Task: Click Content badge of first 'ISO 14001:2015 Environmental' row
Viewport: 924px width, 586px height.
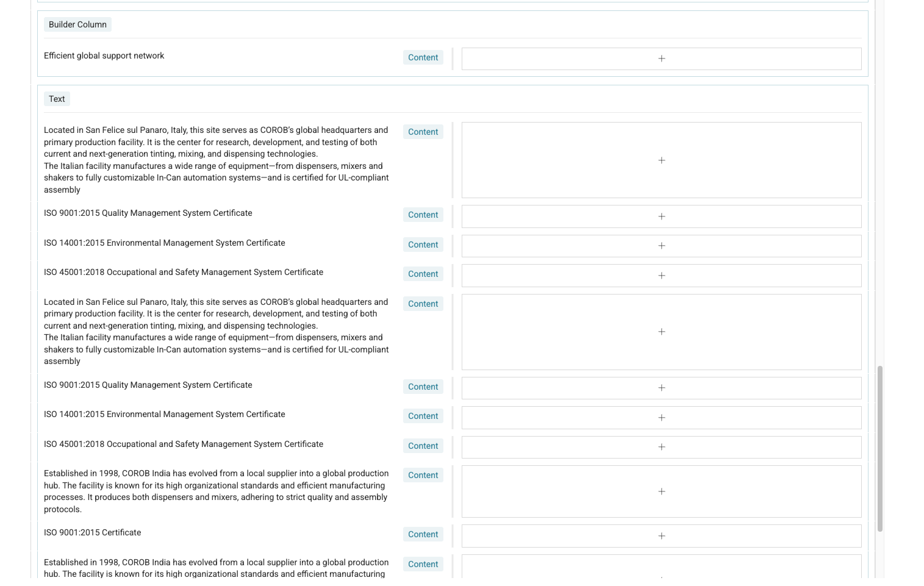Action: pyautogui.click(x=423, y=245)
